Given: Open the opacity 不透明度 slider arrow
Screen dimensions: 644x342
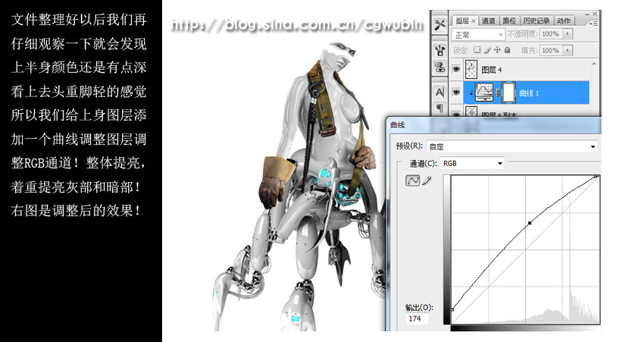Looking at the screenshot, I should [x=567, y=33].
